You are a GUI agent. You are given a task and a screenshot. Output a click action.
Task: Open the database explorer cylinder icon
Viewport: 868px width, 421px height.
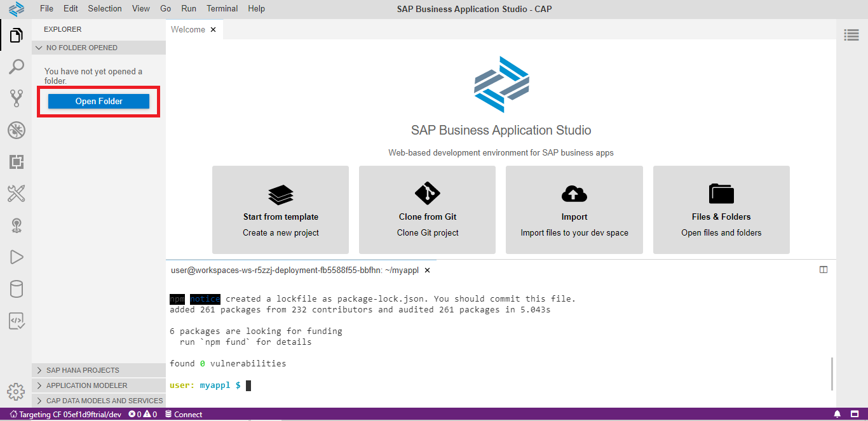(x=16, y=290)
